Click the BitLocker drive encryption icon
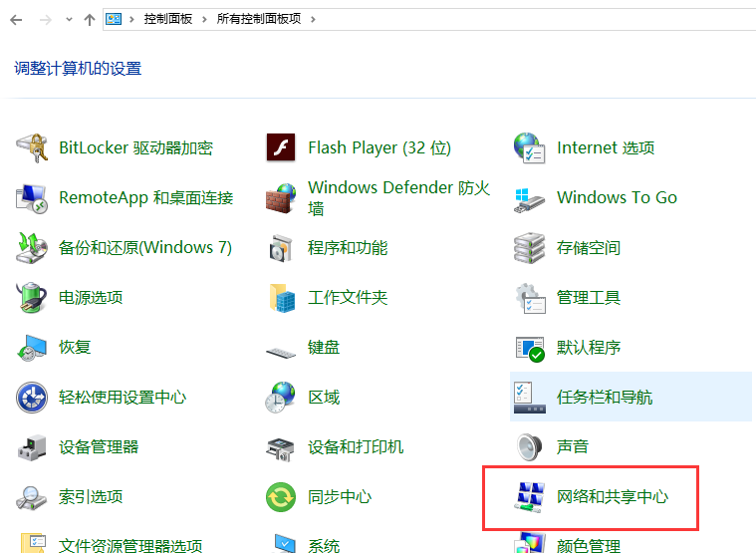 [x=32, y=148]
